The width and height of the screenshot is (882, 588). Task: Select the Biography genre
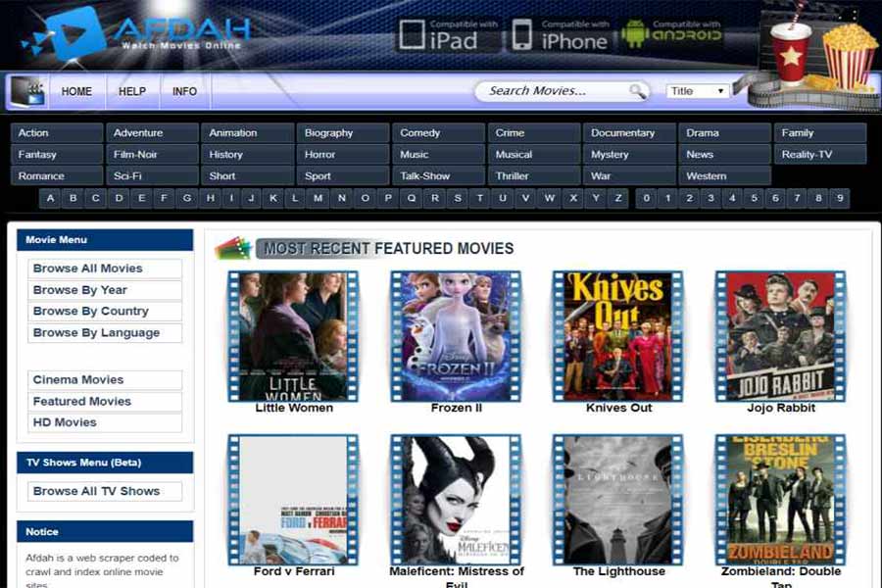point(343,133)
